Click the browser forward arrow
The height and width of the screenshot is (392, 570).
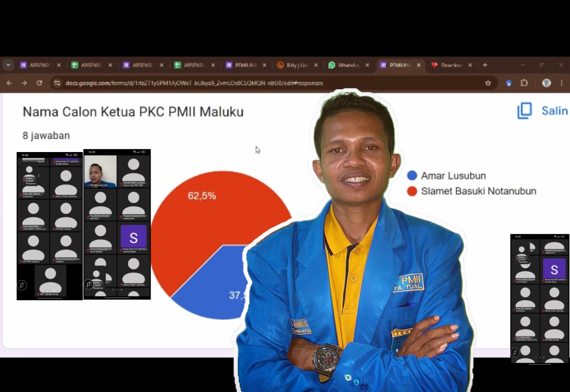point(24,83)
